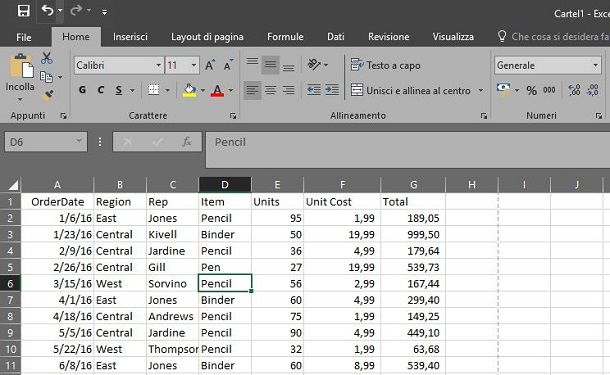610x375 pixels.
Task: Click the Select All corner triangle
Action: tap(13, 185)
